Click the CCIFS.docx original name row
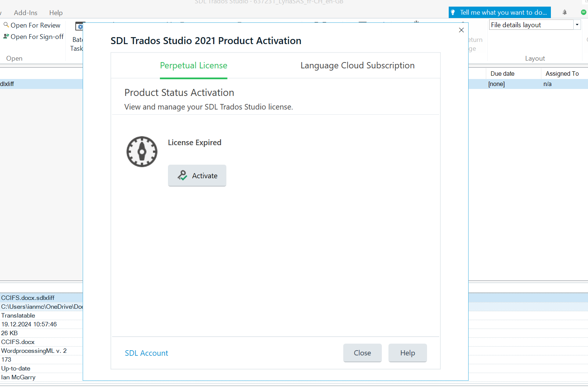Screen dimensions: 588x387 pyautogui.click(x=41, y=342)
